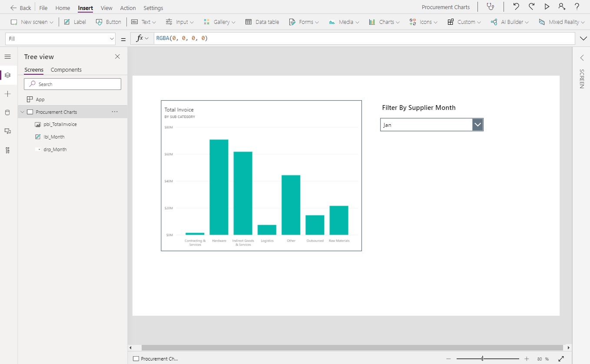Open the Insert pane plus icon
This screenshot has height=364, width=590.
click(7, 94)
